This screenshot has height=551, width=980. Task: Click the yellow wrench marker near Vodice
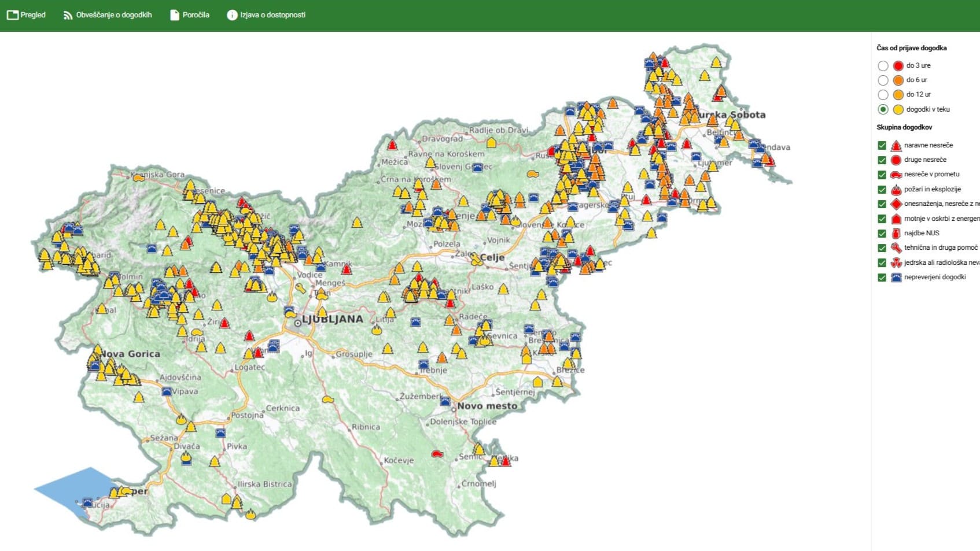coord(300,287)
